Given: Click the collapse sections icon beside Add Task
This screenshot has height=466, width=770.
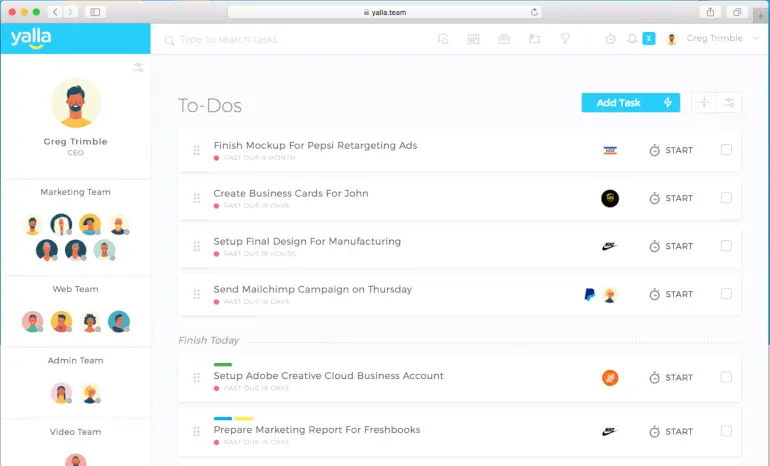Looking at the screenshot, I should 704,103.
